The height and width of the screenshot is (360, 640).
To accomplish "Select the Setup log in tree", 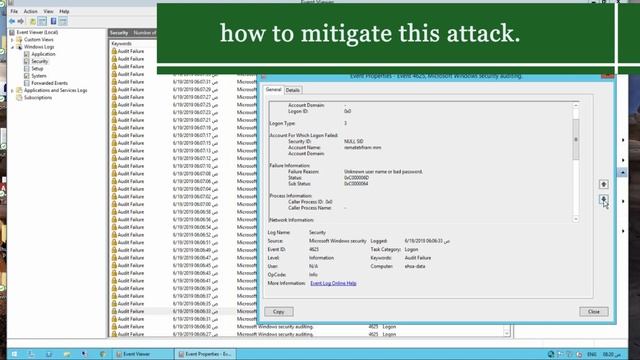I will (37, 69).
